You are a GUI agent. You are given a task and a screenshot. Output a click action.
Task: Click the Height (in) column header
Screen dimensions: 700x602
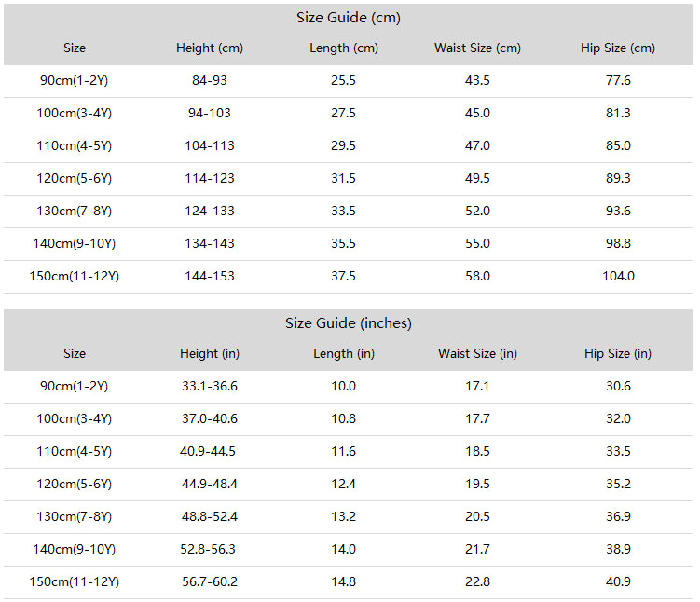(x=210, y=354)
